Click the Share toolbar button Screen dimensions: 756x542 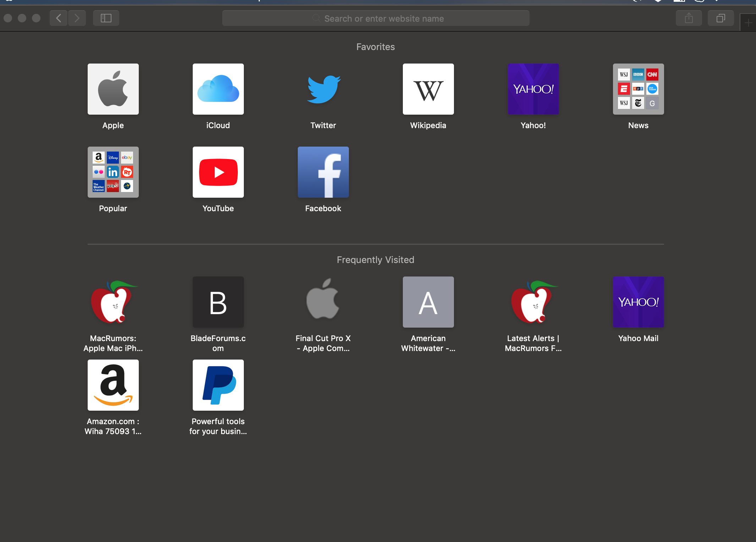coord(689,18)
